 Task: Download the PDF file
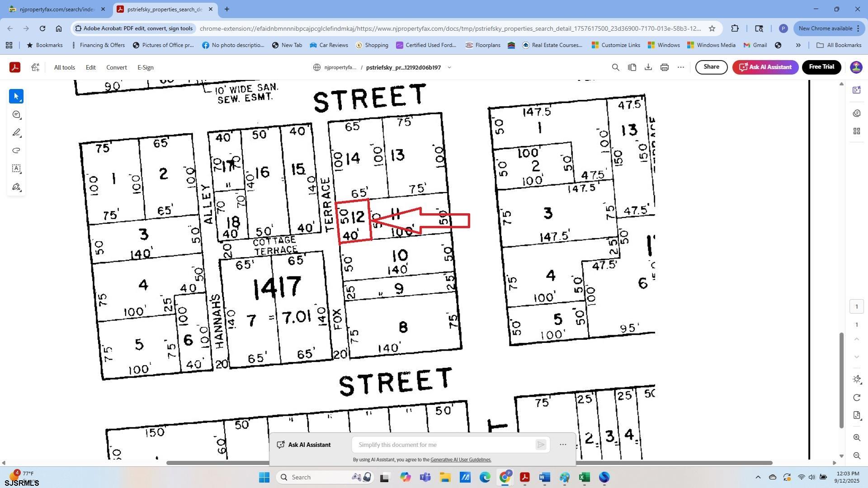pyautogui.click(x=648, y=67)
